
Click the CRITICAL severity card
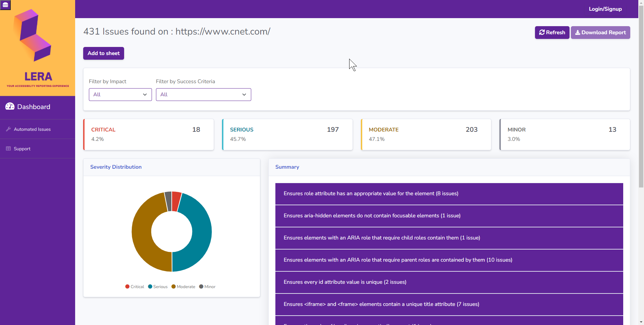[x=149, y=134]
